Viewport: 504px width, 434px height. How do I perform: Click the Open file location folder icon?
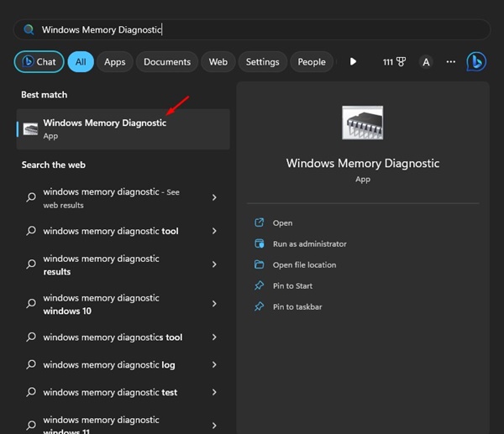[x=260, y=264]
